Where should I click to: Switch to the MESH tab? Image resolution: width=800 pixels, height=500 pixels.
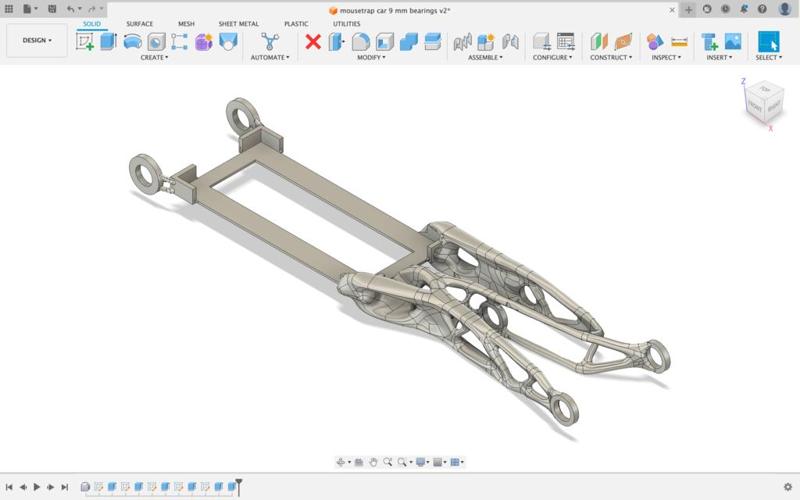[186, 24]
